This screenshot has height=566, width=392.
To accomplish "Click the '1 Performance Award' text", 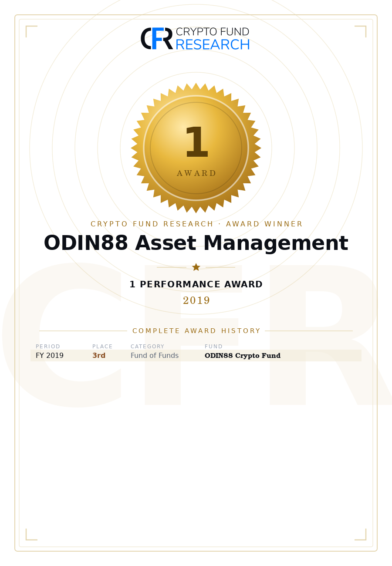I will pos(196,285).
